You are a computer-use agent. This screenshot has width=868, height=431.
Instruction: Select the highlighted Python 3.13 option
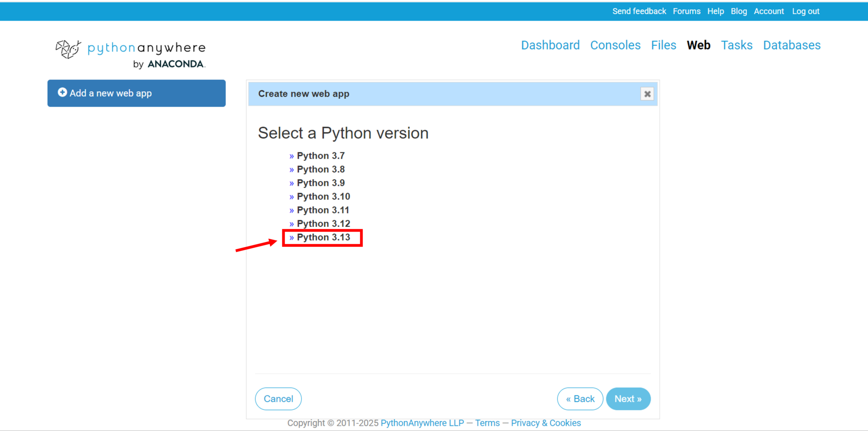click(323, 238)
